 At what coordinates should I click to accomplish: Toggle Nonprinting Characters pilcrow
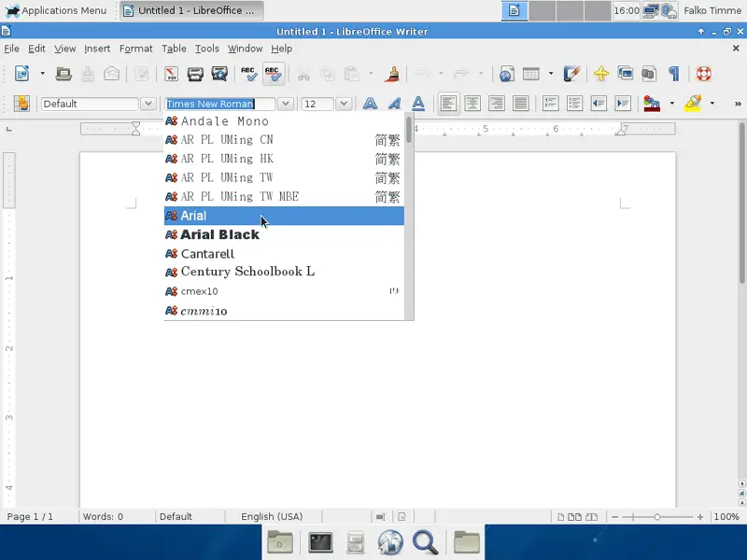point(673,74)
